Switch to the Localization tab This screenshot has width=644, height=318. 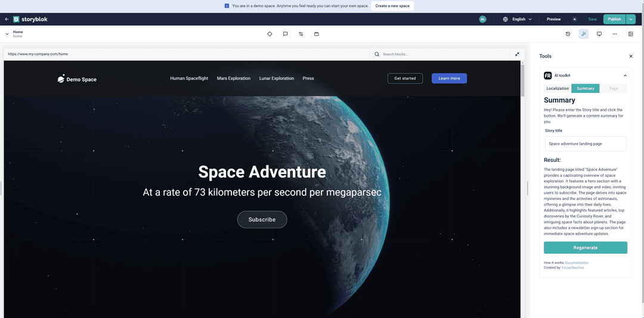pyautogui.click(x=558, y=88)
